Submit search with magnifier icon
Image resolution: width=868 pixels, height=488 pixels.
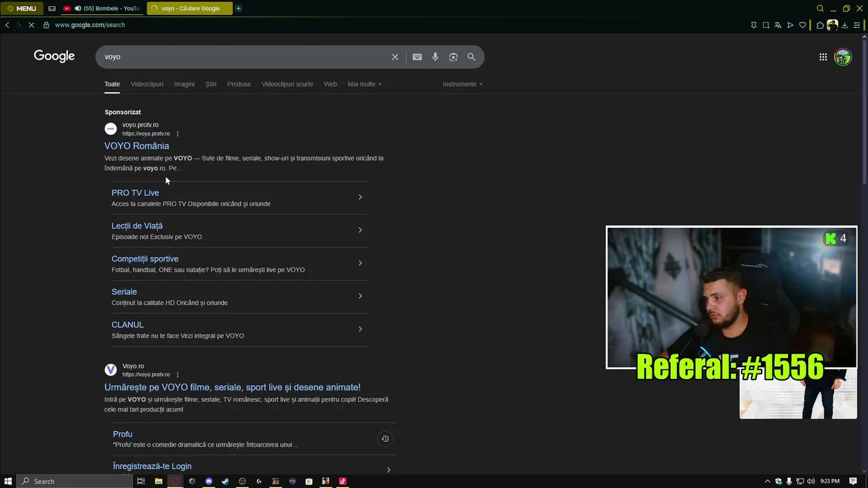click(471, 57)
